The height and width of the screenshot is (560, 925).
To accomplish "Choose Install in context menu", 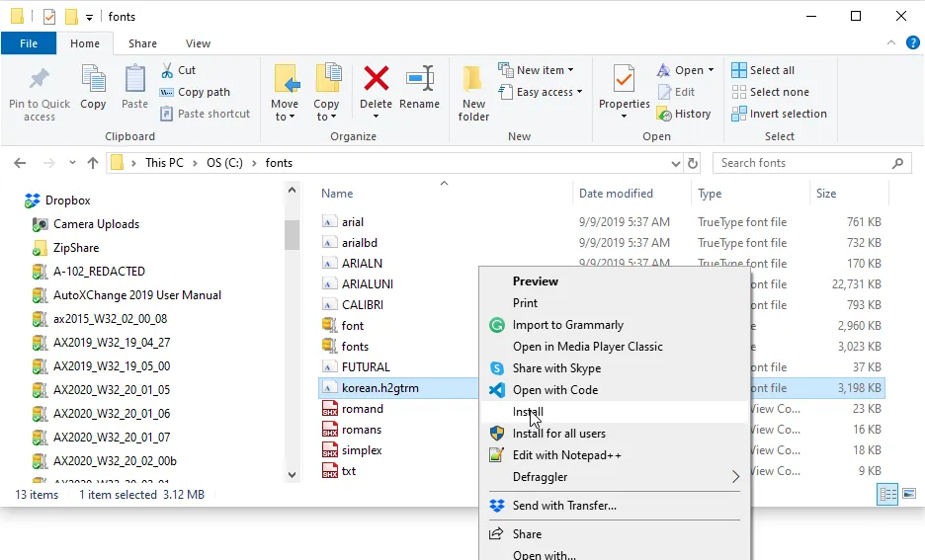I will (616, 412).
